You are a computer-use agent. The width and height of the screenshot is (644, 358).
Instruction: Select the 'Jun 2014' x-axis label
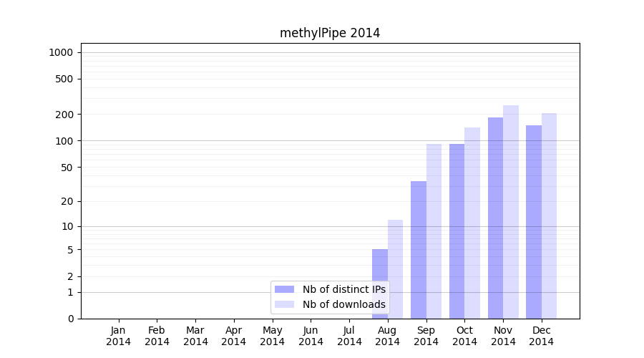311,336
